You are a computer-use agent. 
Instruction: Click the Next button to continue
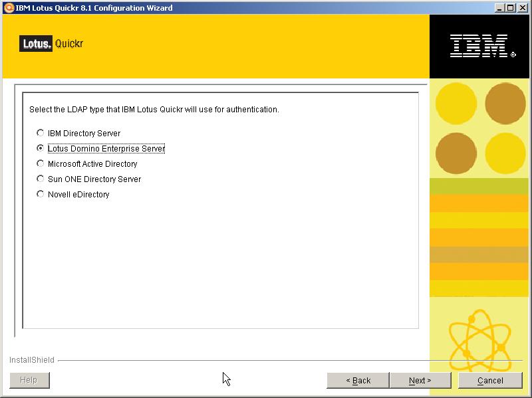[x=420, y=380]
